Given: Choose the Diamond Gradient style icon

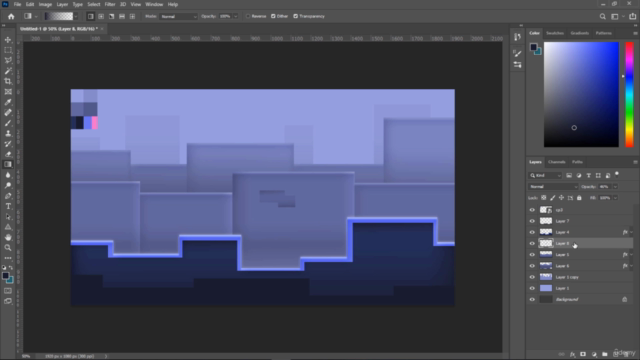Looking at the screenshot, I should point(132,16).
